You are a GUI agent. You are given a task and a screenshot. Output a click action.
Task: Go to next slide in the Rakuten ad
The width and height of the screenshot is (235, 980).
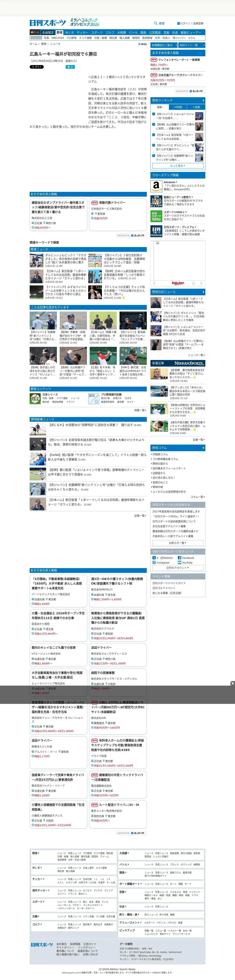[x=202, y=283]
